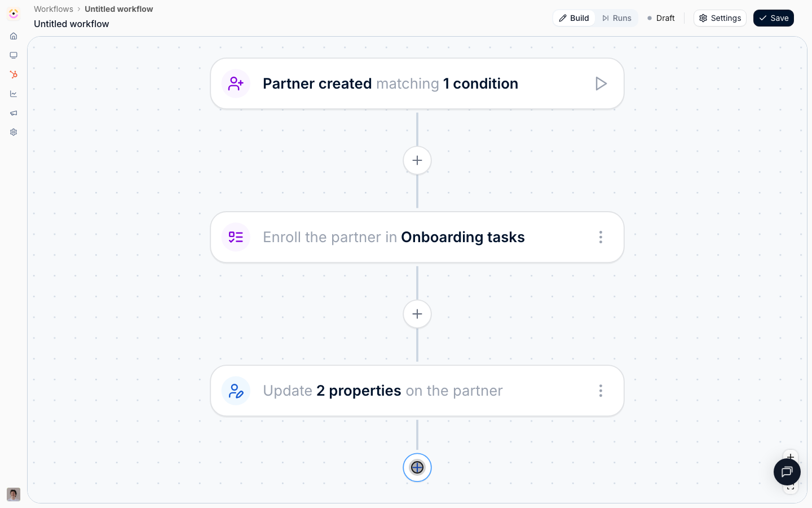The image size is (812, 508).
Task: Switch to the Build tab
Action: point(574,18)
